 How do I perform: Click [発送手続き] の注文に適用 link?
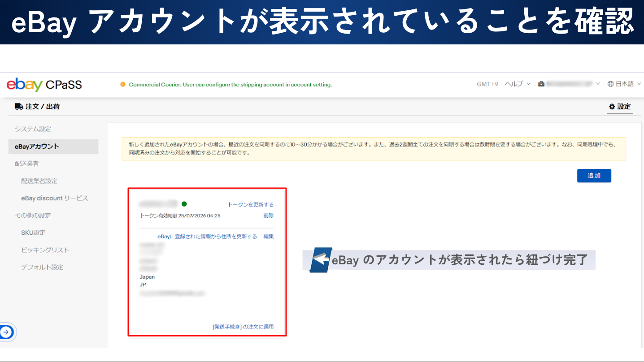(243, 327)
